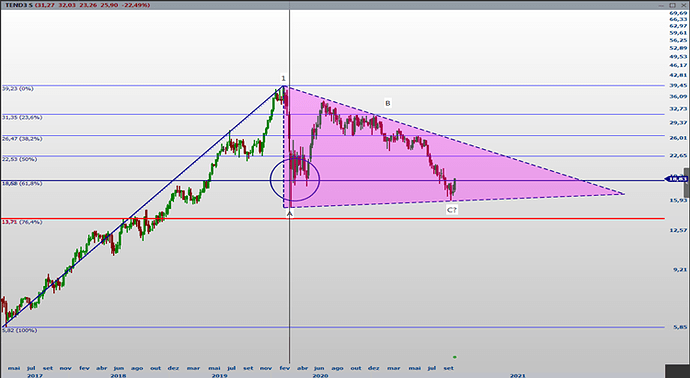Click the 29,37 price axis value
Image resolution: width=690 pixels, height=378 pixels.
678,122
